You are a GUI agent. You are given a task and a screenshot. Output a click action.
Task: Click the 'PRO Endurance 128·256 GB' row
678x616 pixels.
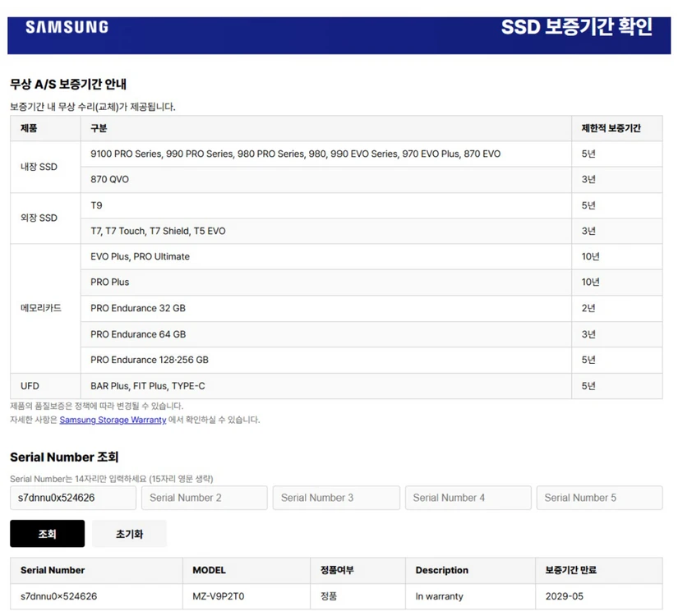click(x=326, y=360)
